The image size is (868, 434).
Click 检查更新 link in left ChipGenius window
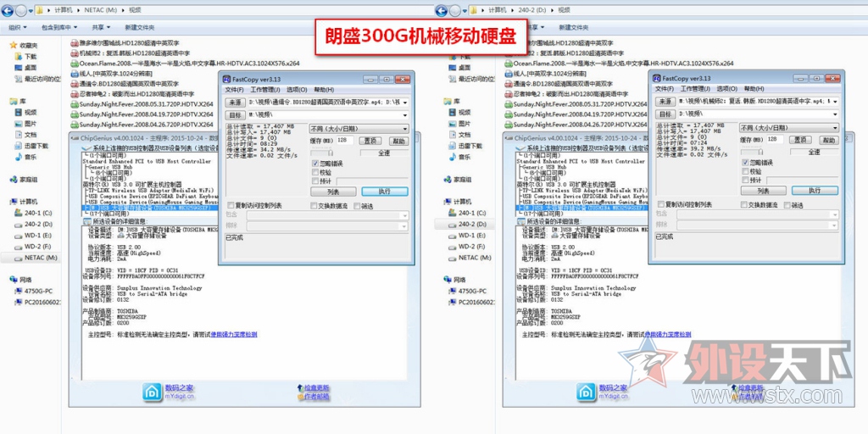pyautogui.click(x=313, y=388)
